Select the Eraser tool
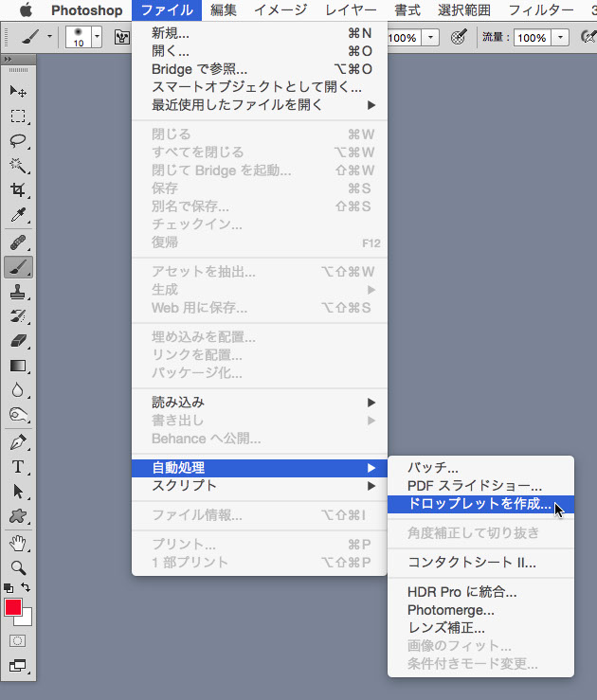Image resolution: width=597 pixels, height=700 pixels. tap(18, 341)
